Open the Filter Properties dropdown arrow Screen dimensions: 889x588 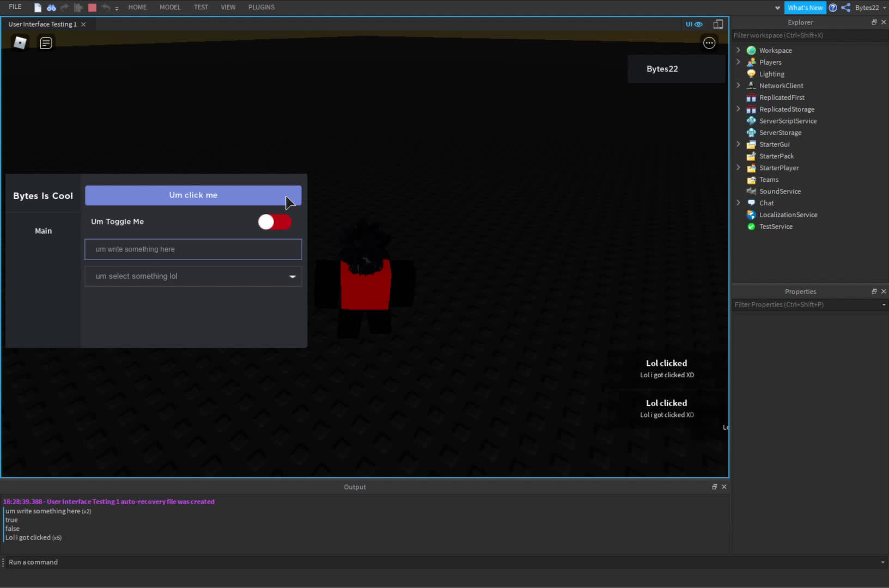(884, 305)
